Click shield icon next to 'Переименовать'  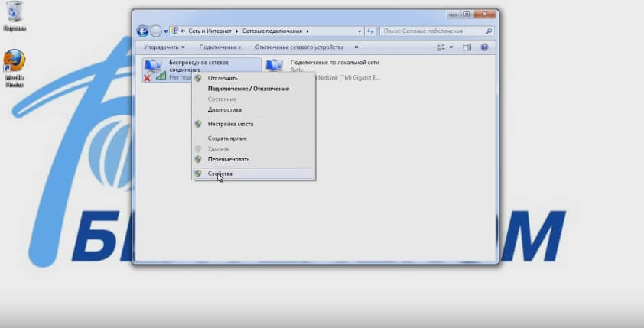198,159
